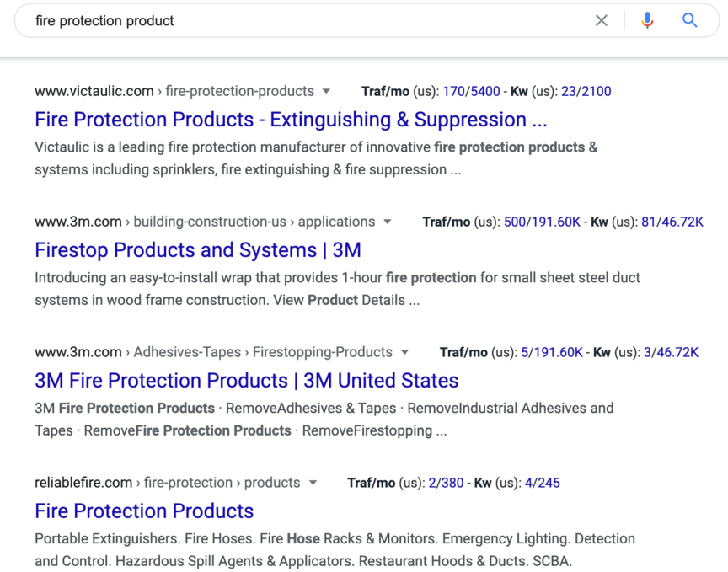Click victaulic traffic value 170
The height and width of the screenshot is (572, 728).
(453, 92)
